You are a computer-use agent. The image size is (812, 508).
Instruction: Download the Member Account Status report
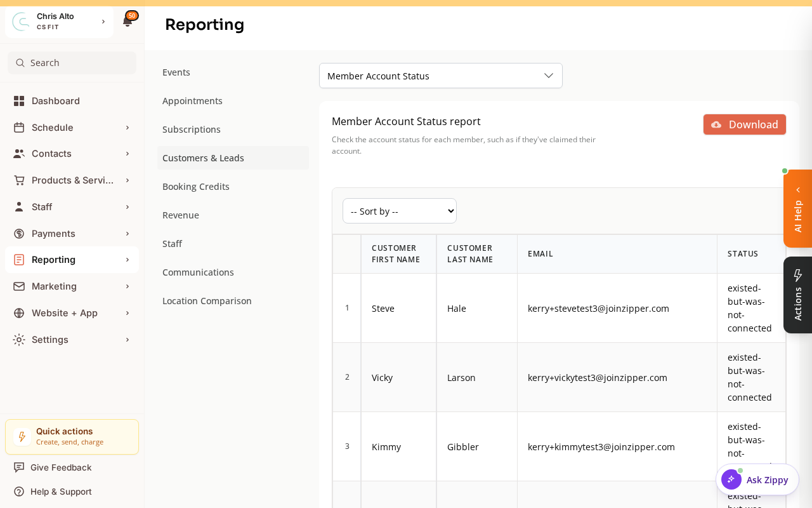pyautogui.click(x=745, y=124)
